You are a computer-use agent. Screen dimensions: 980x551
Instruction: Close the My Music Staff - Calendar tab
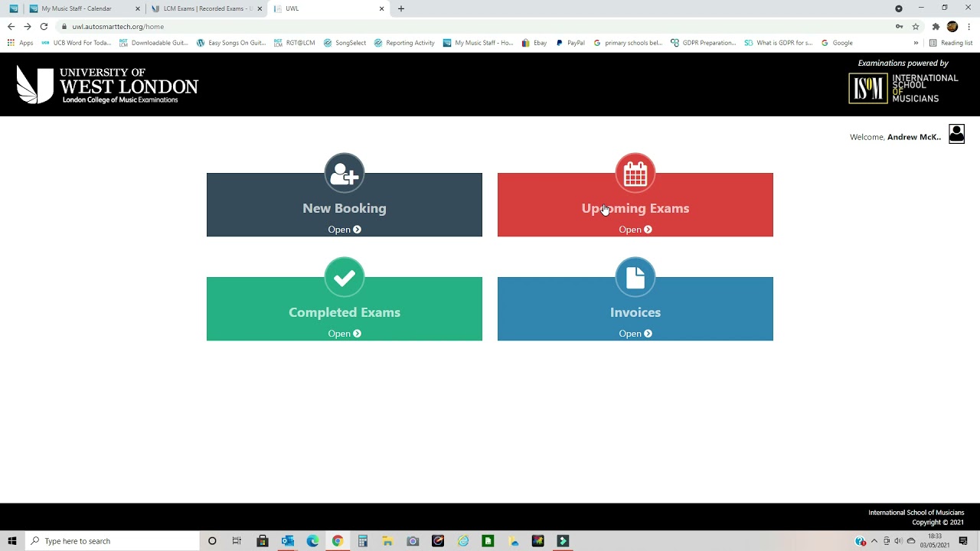(x=138, y=8)
